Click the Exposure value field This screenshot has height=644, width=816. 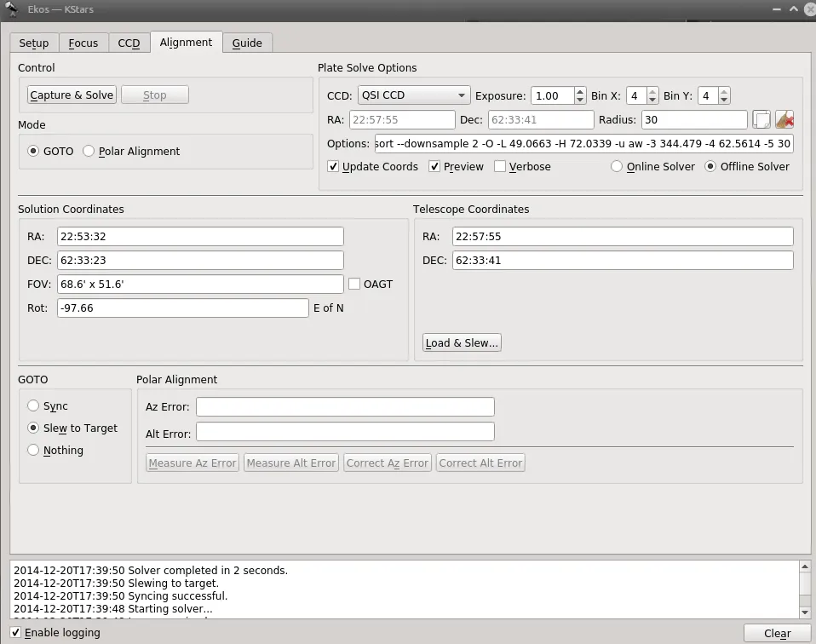tap(553, 95)
